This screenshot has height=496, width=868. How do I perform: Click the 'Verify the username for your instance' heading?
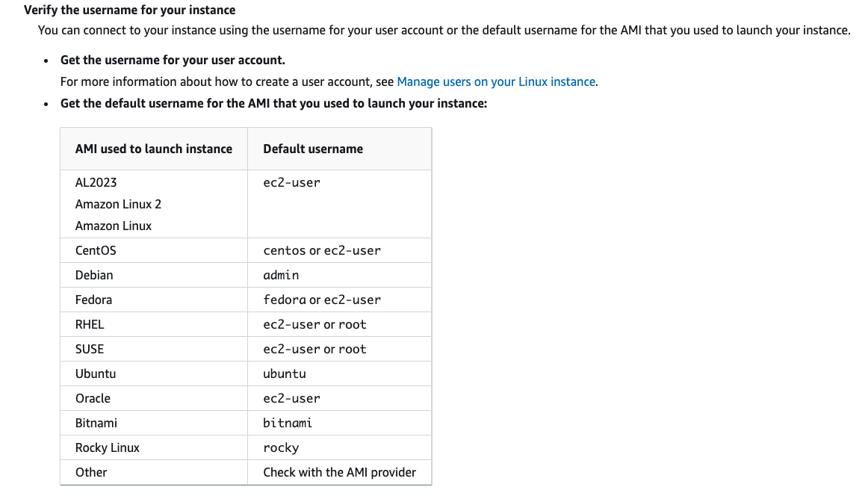[130, 10]
